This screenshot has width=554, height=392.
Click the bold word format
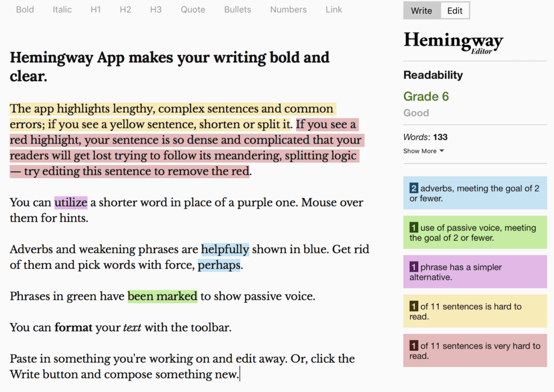(73, 327)
